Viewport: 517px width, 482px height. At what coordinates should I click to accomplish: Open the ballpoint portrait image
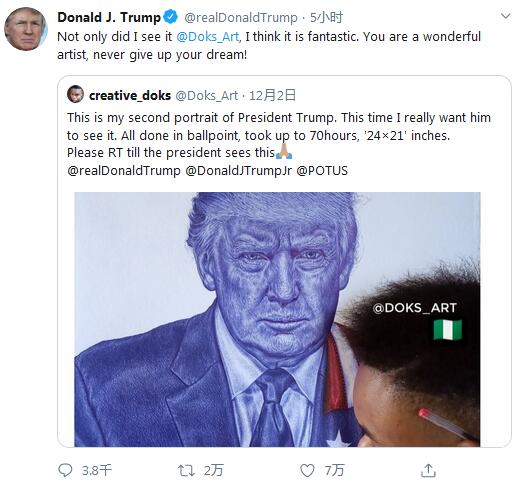coord(277,319)
